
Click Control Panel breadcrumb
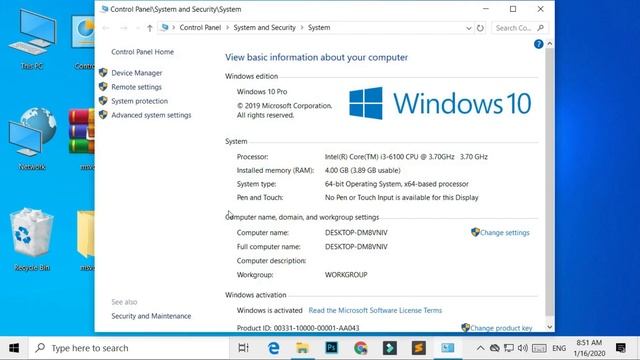pyautogui.click(x=200, y=27)
